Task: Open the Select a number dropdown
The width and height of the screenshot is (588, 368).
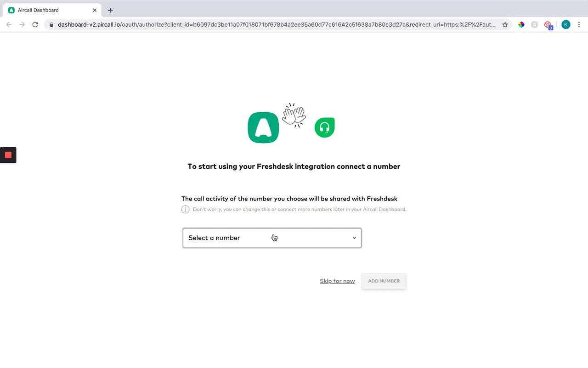Action: coord(272,238)
